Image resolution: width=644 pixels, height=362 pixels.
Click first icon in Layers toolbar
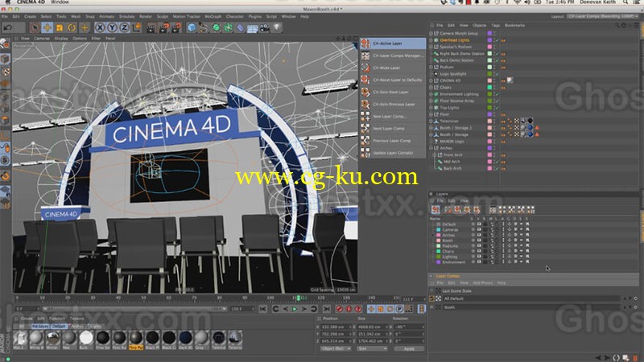[x=436, y=210]
